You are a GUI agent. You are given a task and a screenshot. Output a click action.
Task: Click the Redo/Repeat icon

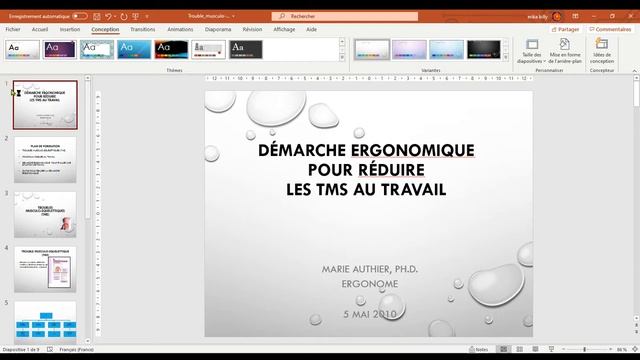pyautogui.click(x=124, y=16)
